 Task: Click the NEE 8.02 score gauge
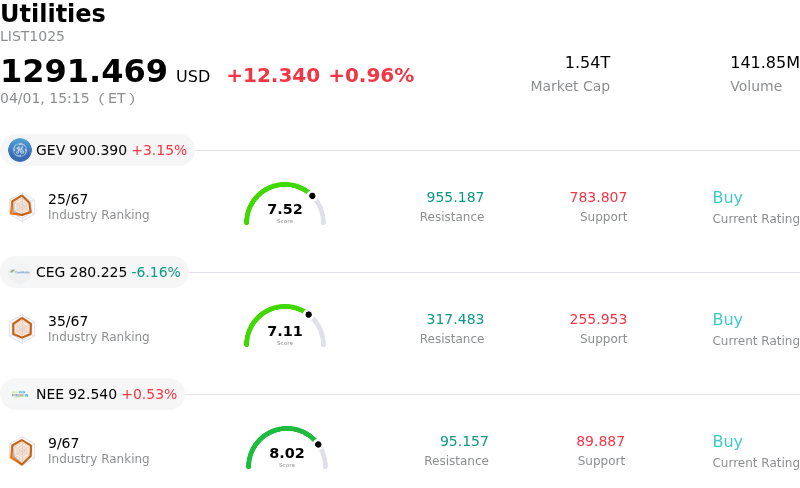[287, 449]
